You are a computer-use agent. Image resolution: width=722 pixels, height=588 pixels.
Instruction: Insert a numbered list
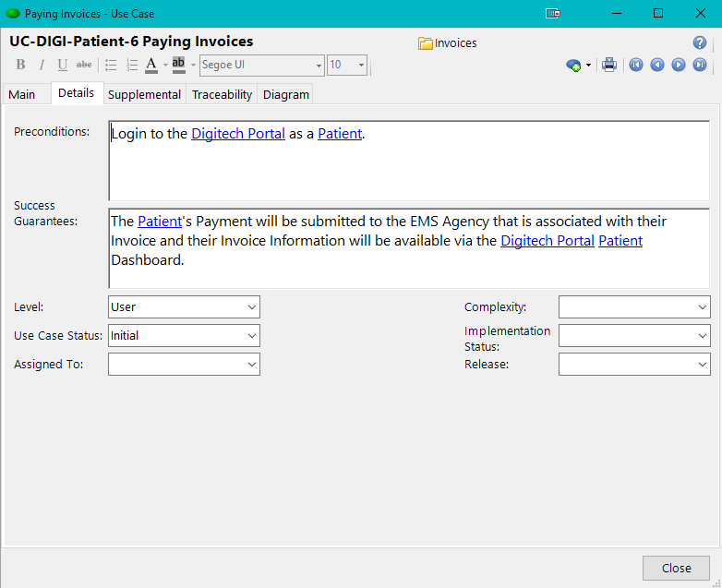point(132,65)
